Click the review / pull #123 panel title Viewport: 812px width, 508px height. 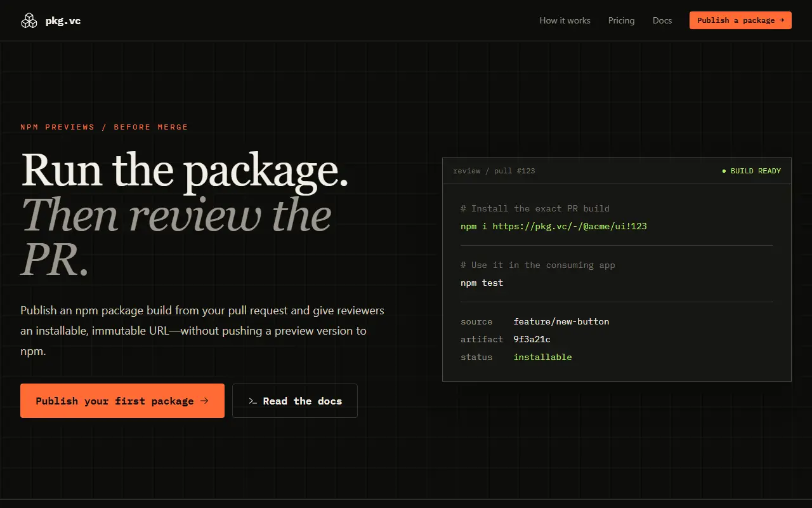[x=494, y=171]
